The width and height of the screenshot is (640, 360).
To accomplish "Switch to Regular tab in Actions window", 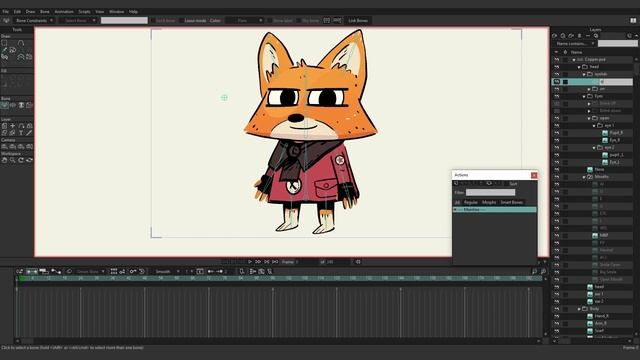I will [471, 202].
